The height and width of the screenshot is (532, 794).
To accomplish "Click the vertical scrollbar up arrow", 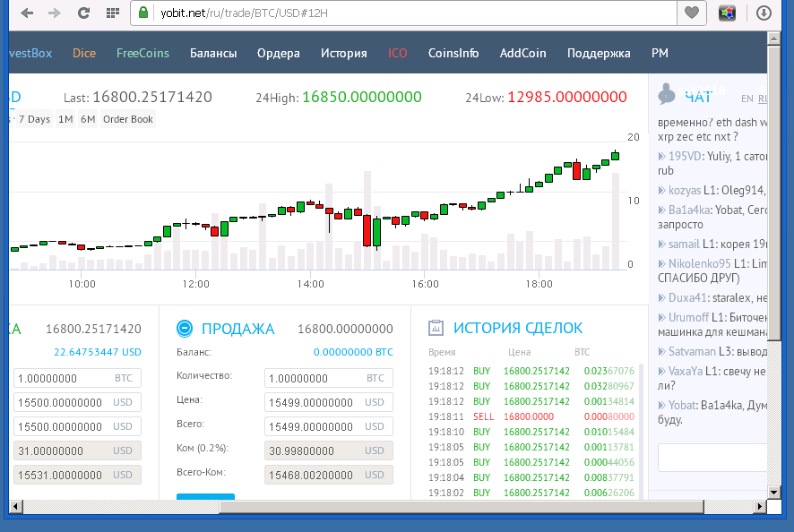I will click(773, 39).
